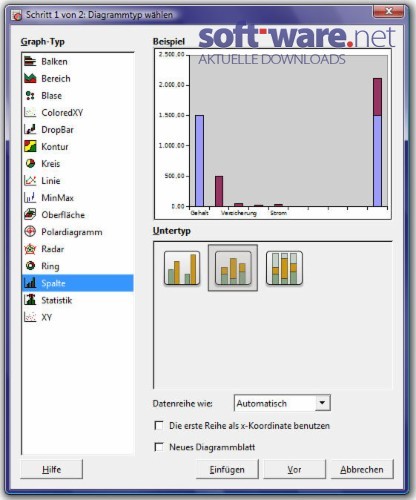
Task: Choose the Bereich area chart icon
Action: [x=30, y=78]
